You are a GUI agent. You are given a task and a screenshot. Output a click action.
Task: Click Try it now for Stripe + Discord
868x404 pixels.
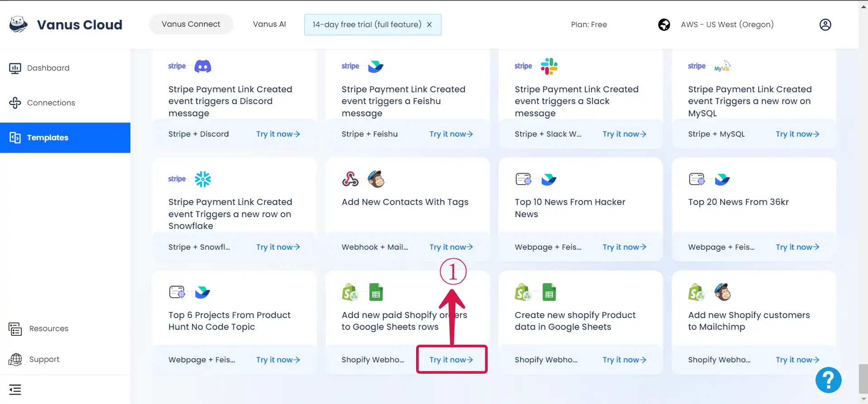point(278,134)
